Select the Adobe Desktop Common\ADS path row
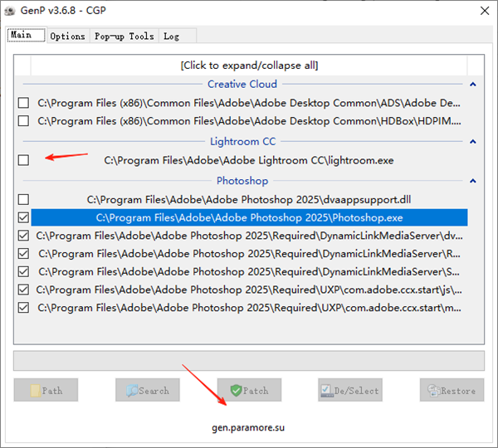Screen dimensions: 498x448 [249, 103]
